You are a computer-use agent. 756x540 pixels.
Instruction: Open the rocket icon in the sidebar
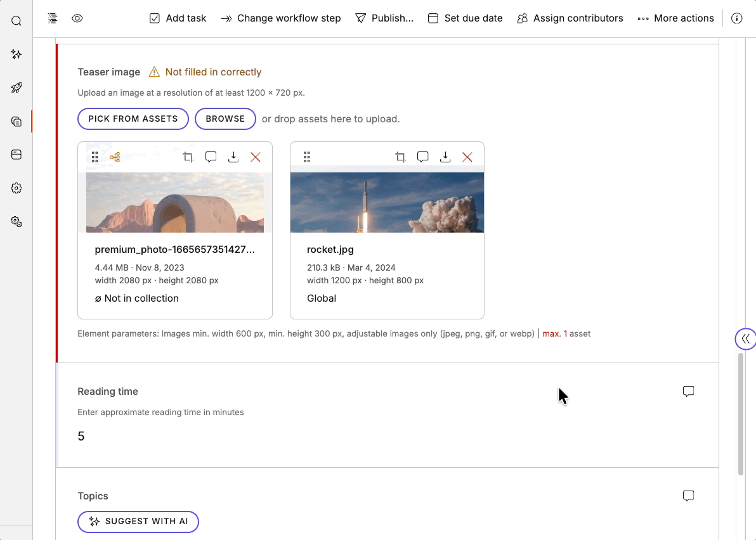tap(16, 87)
